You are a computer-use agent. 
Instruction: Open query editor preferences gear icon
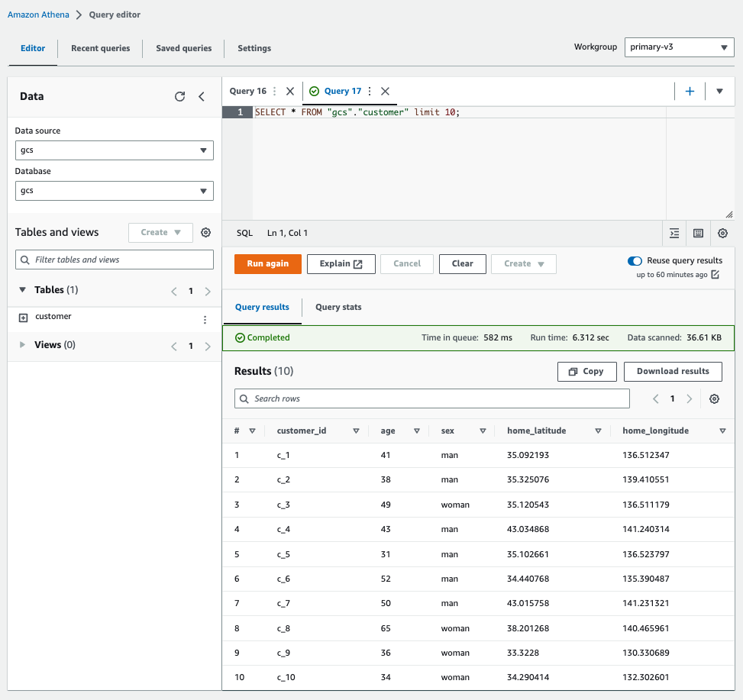coord(722,233)
